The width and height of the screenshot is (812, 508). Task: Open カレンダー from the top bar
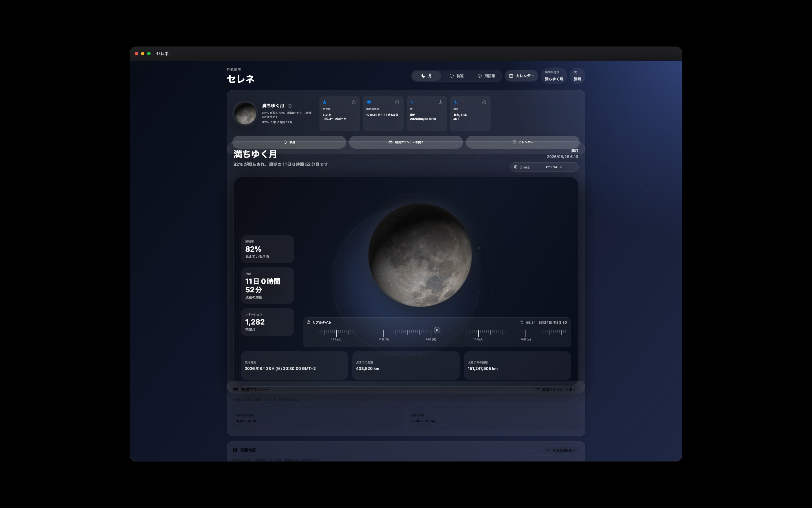tap(521, 76)
